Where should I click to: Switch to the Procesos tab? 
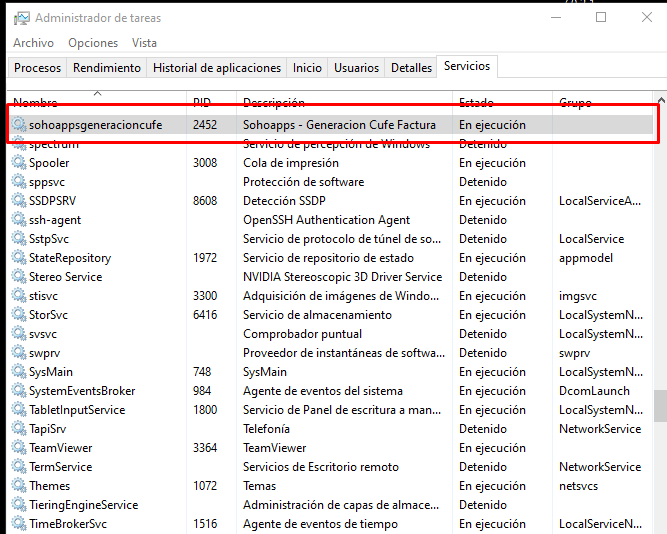pyautogui.click(x=38, y=68)
